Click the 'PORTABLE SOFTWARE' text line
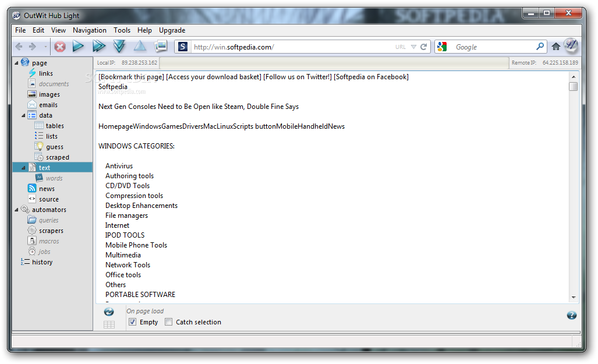 pos(140,295)
